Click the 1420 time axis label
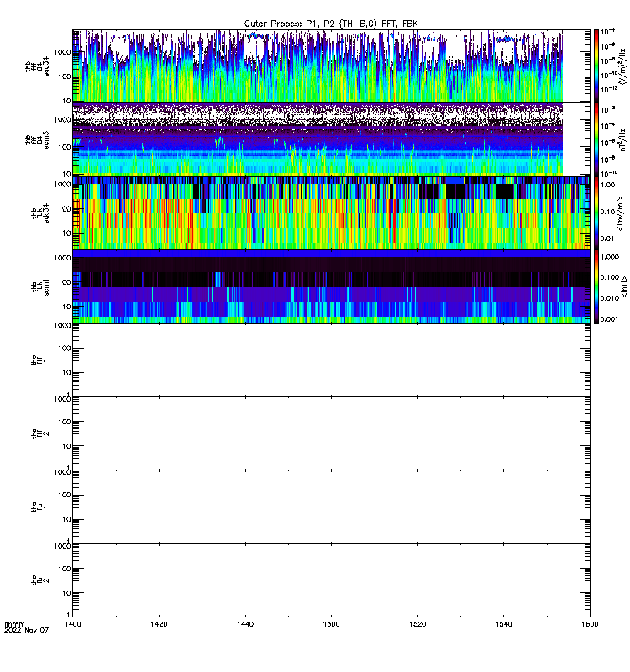 [x=159, y=624]
